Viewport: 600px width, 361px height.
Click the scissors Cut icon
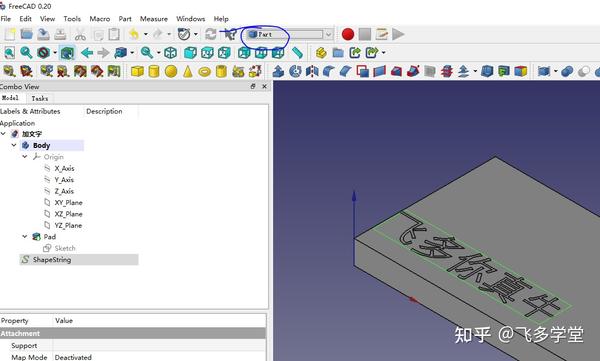pyautogui.click(x=80, y=34)
